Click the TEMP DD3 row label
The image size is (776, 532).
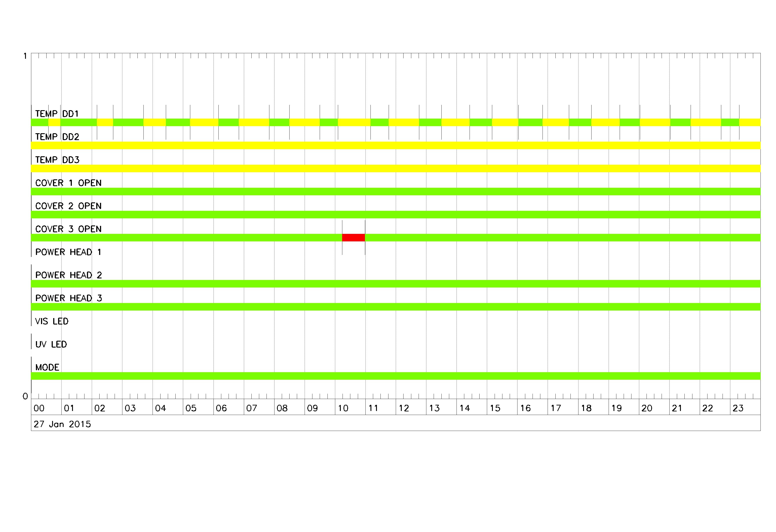point(57,160)
